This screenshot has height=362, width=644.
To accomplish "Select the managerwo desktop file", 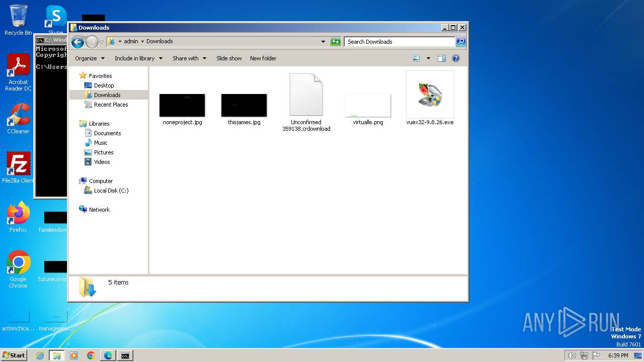I will point(56,321).
